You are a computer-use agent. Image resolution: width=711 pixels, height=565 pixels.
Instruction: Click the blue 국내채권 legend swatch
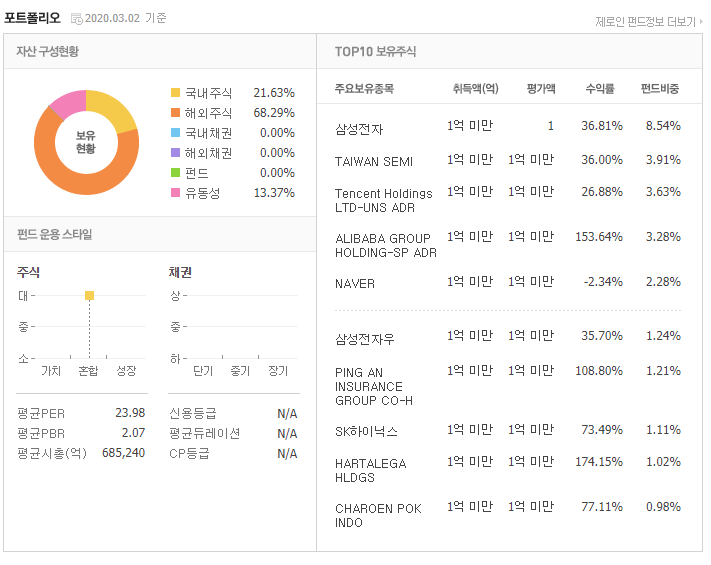tap(175, 132)
